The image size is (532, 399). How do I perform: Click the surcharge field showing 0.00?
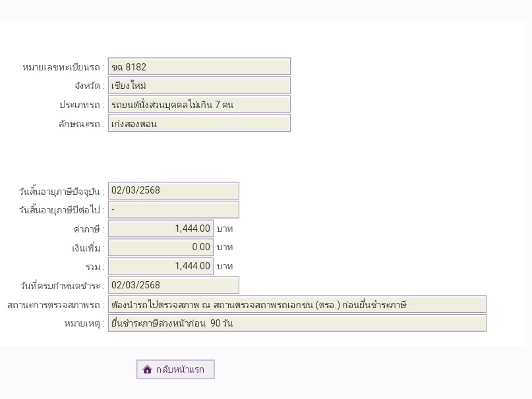coord(160,247)
